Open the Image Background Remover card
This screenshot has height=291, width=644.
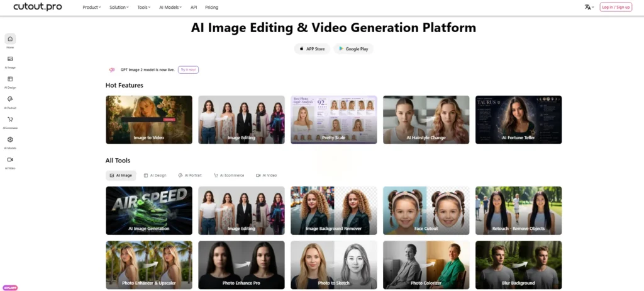point(334,211)
